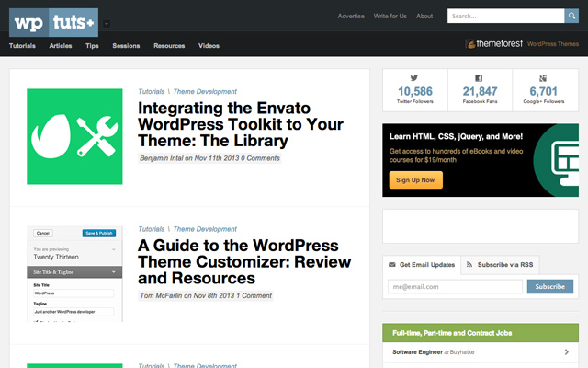The width and height of the screenshot is (588, 368).
Task: Click the 21,847 Facebook Fans count
Action: tap(480, 94)
